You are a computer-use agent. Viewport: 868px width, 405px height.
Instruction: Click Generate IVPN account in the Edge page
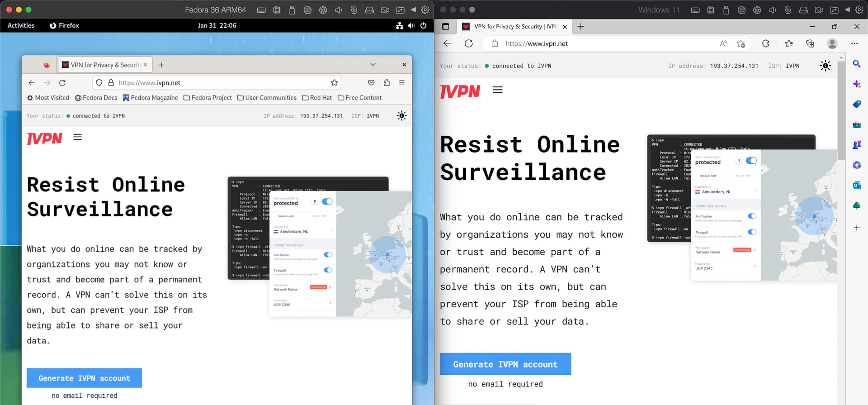coord(505,364)
